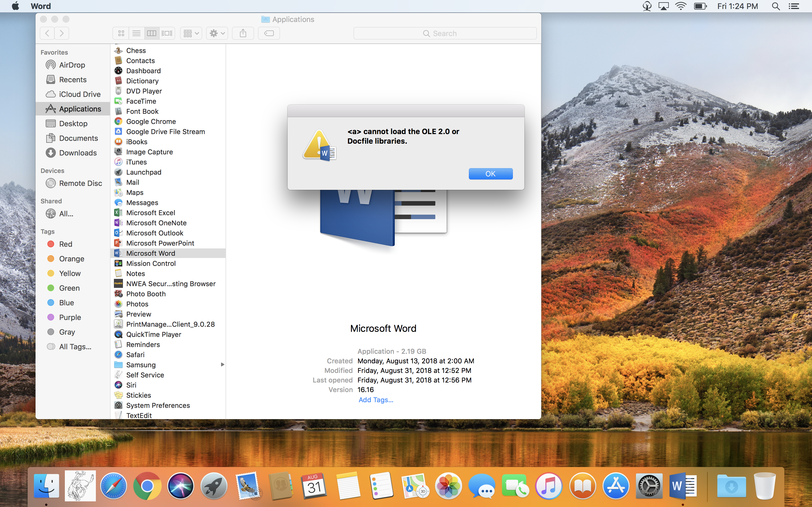
Task: Click OK to dismiss the OLE error dialog
Action: coord(491,174)
